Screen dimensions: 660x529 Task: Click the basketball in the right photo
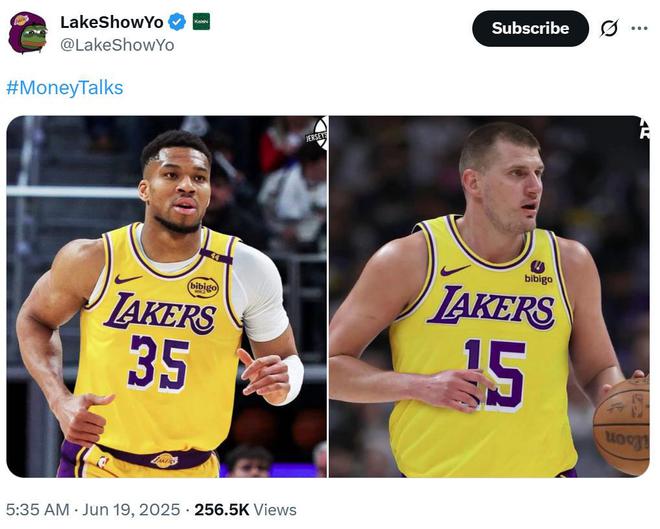624,425
